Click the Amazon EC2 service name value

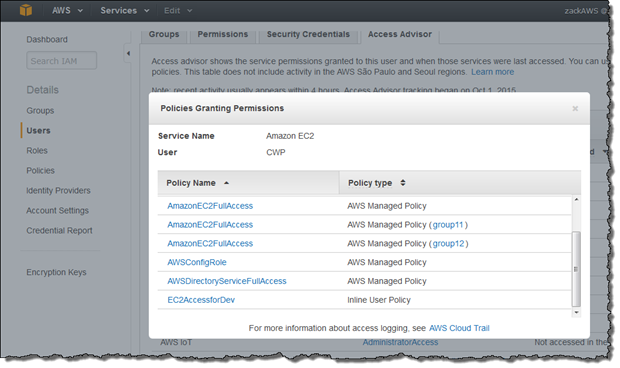click(x=290, y=136)
